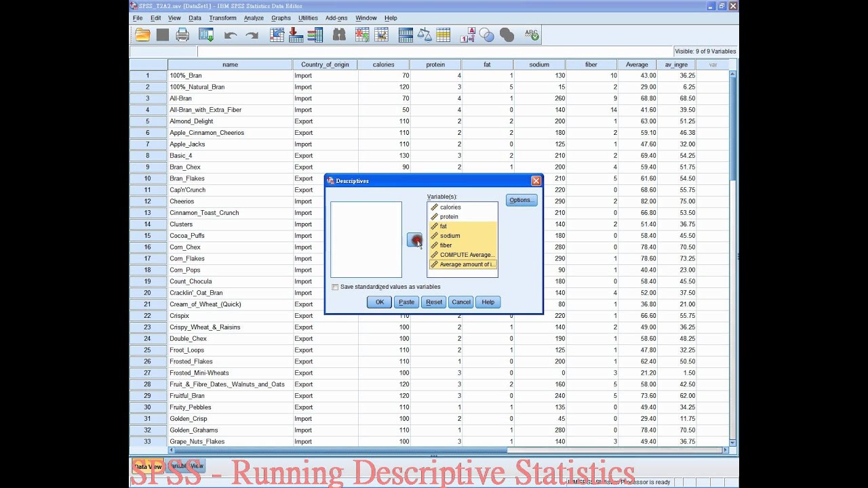Open the File menu
Image resolution: width=868 pixels, height=488 pixels.
click(x=138, y=18)
